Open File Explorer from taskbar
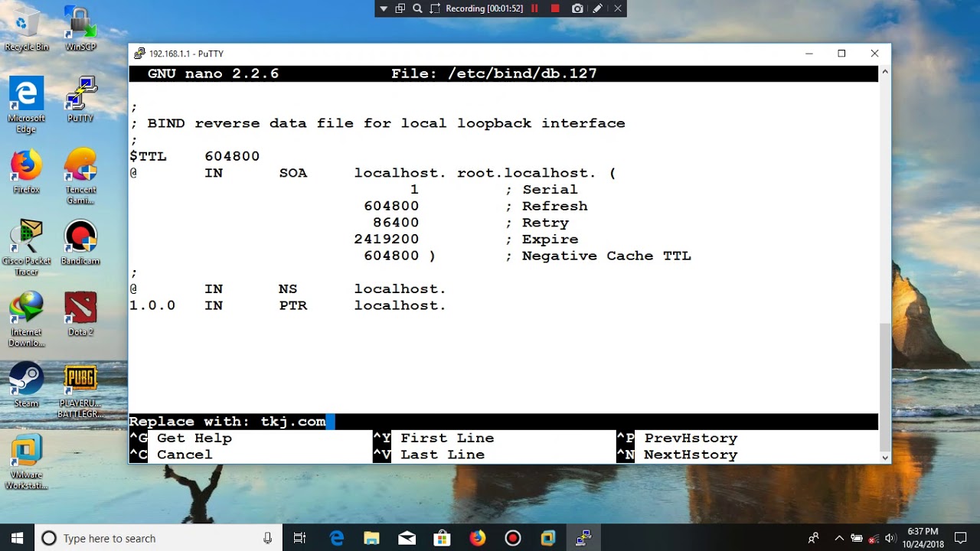 click(x=371, y=538)
